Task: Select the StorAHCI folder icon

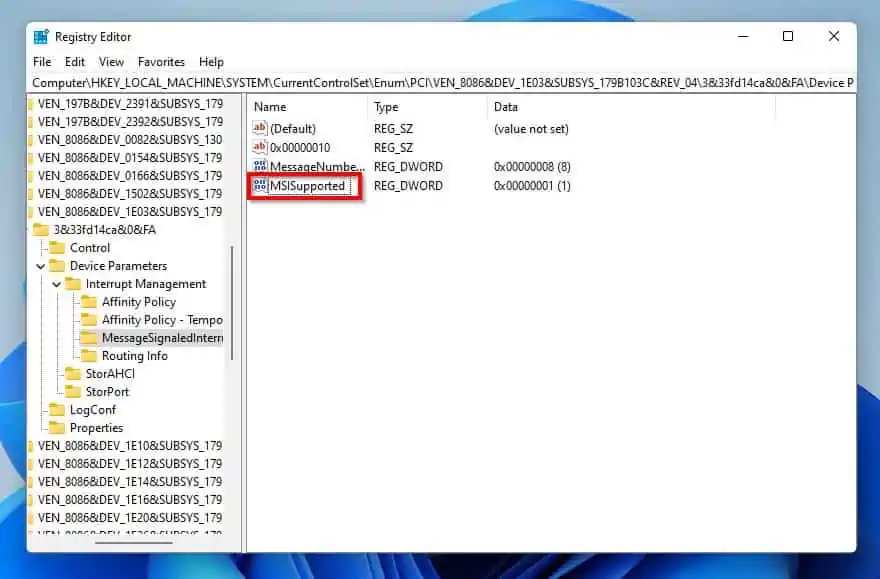Action: pos(73,374)
